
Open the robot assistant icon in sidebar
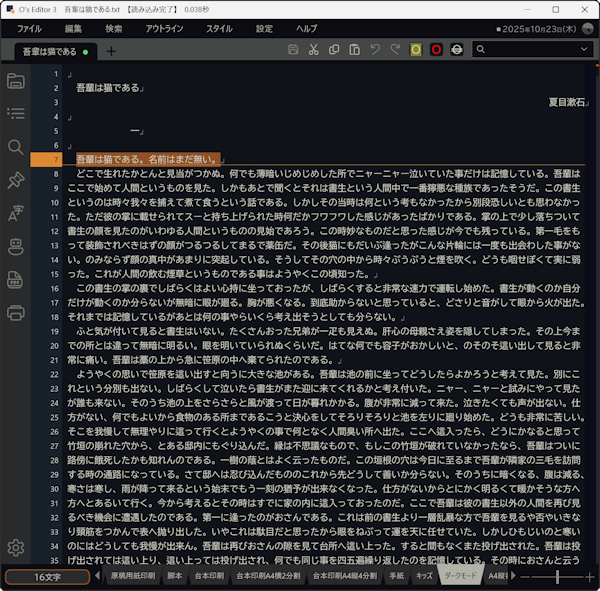tap(15, 246)
